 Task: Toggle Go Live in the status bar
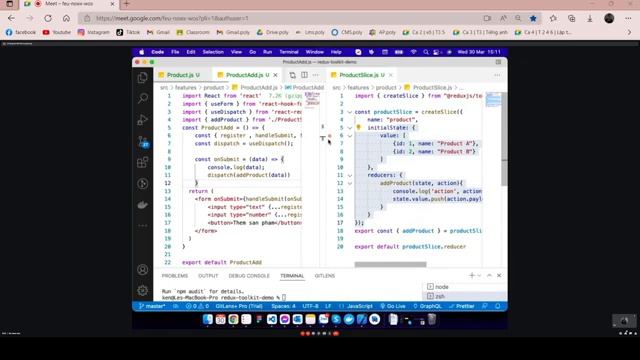[x=393, y=306]
